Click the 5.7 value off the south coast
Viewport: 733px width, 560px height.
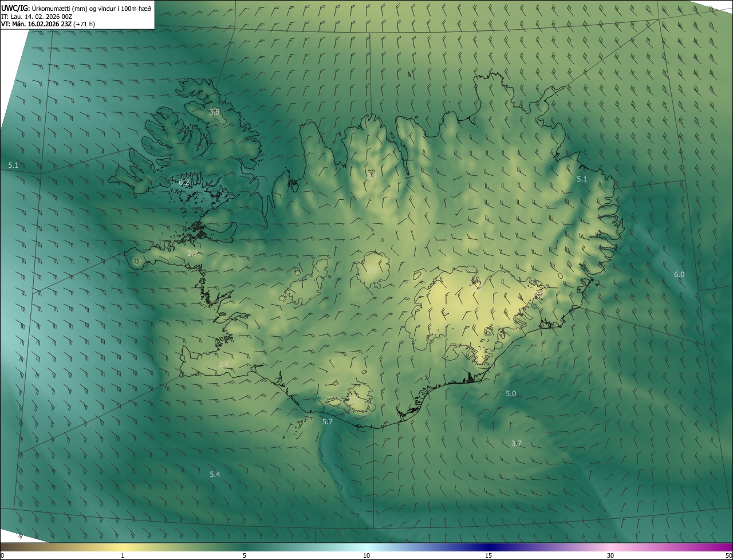click(328, 422)
